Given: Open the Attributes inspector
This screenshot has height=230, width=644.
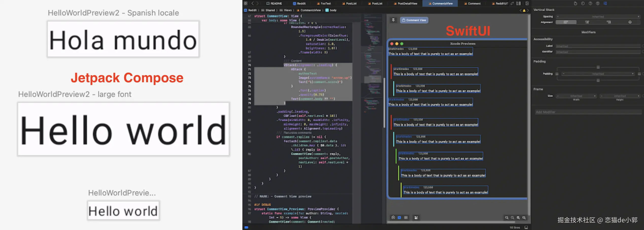Looking at the screenshot, I should click(605, 3).
